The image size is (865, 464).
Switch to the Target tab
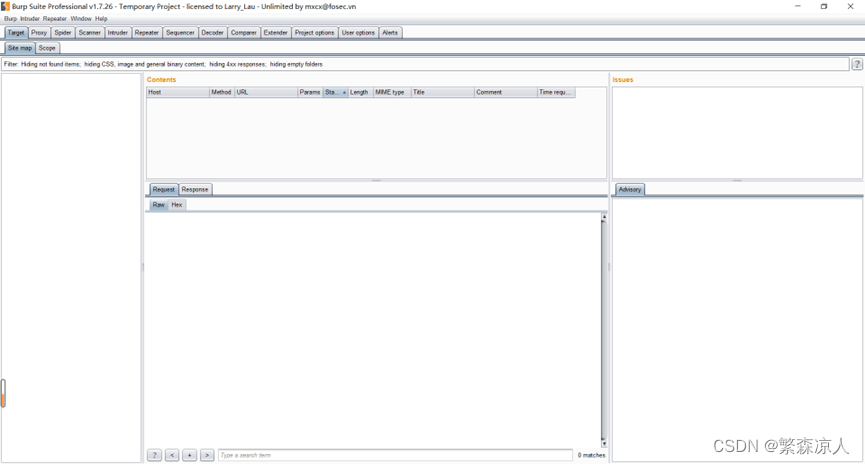(16, 33)
